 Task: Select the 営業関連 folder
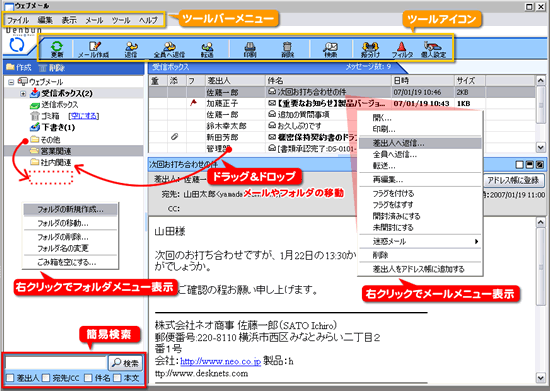pos(51,151)
